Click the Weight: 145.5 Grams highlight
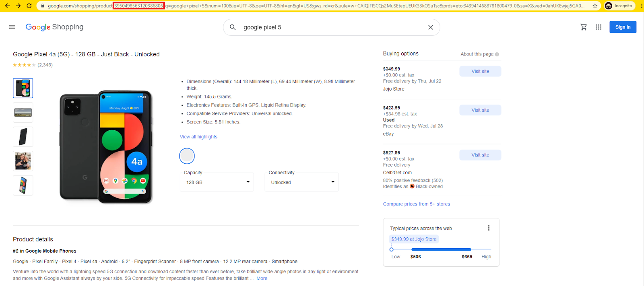The width and height of the screenshot is (644, 286). pyautogui.click(x=209, y=97)
